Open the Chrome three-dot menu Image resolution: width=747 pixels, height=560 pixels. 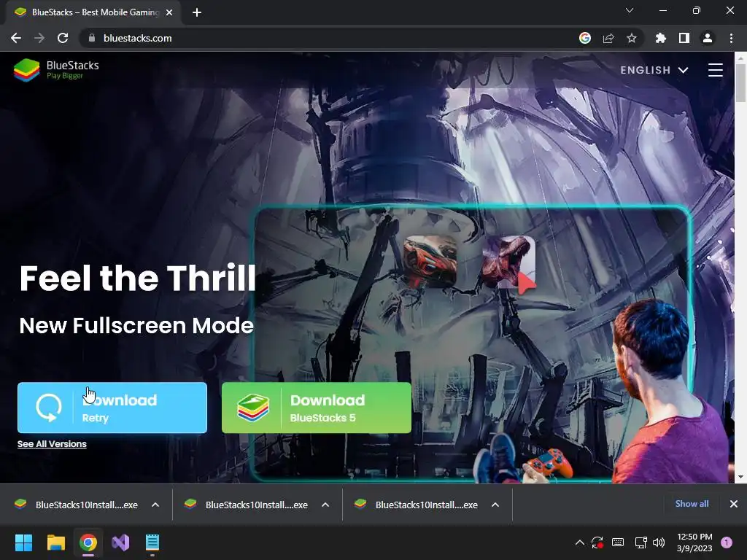tap(731, 38)
